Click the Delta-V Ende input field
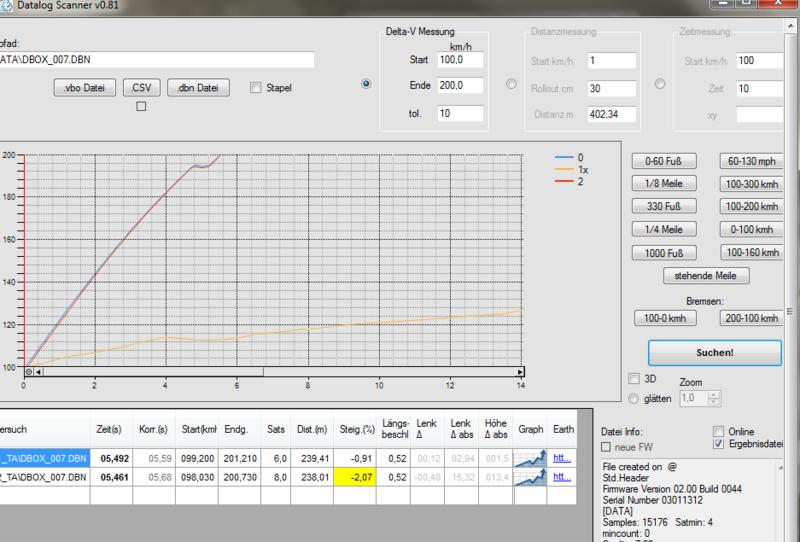 click(x=461, y=86)
